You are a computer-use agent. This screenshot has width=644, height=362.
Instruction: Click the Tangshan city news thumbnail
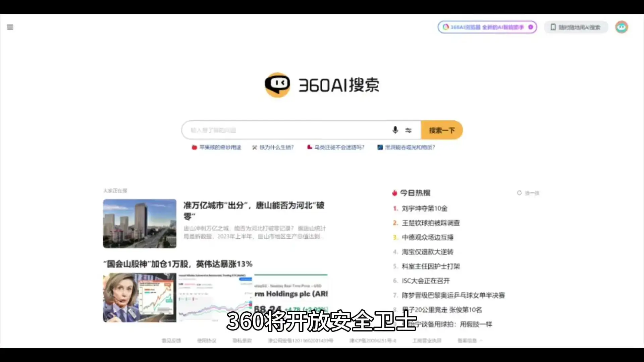point(140,224)
